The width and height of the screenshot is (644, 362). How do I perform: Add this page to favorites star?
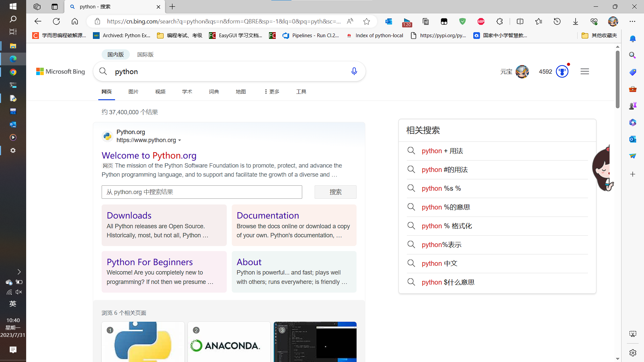pyautogui.click(x=367, y=21)
